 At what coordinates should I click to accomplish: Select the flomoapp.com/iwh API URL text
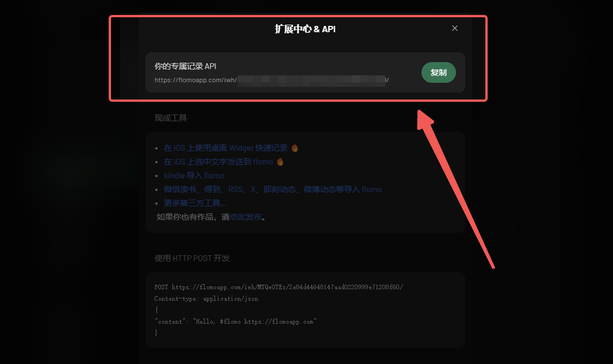(271, 80)
